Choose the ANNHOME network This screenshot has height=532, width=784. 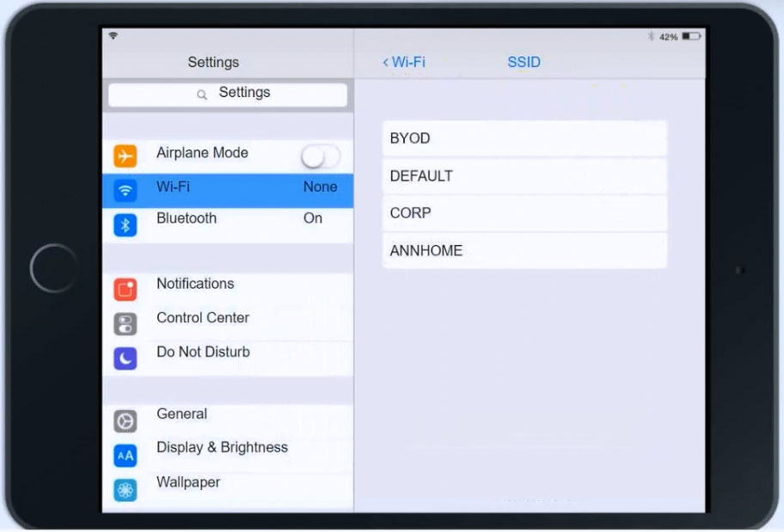[x=524, y=251]
